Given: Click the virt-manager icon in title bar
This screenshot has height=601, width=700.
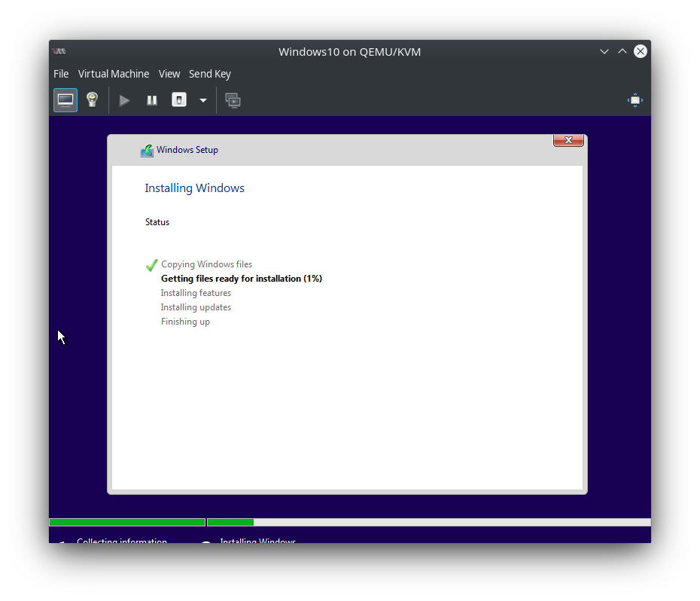Looking at the screenshot, I should (59, 51).
